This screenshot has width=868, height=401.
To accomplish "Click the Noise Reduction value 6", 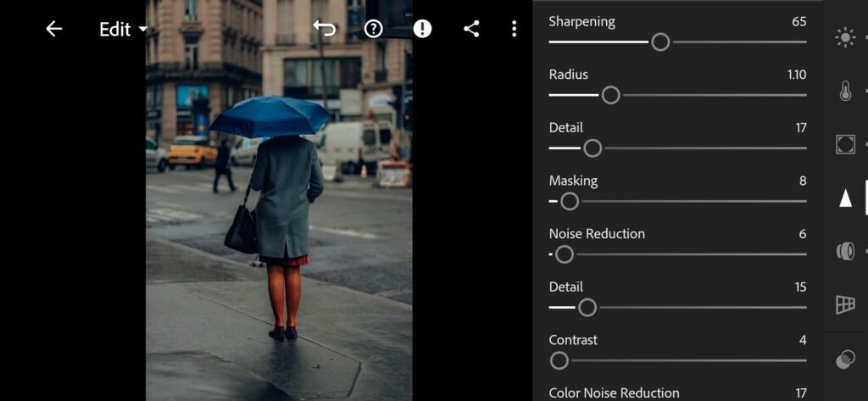I will tap(803, 234).
